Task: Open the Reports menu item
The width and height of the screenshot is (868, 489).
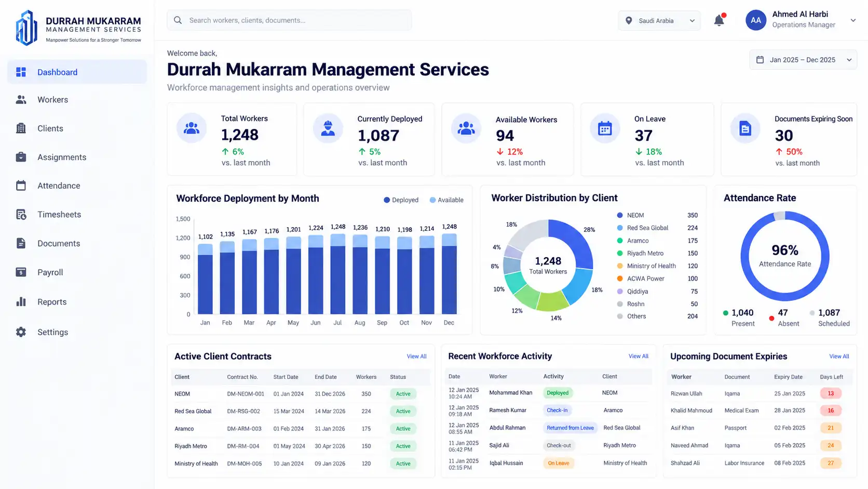Action: pos(77,302)
